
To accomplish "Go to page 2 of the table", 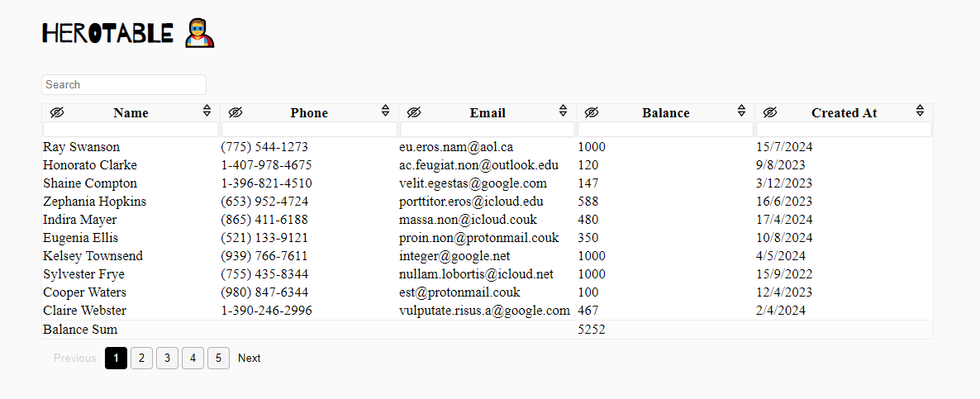I will click(x=141, y=358).
